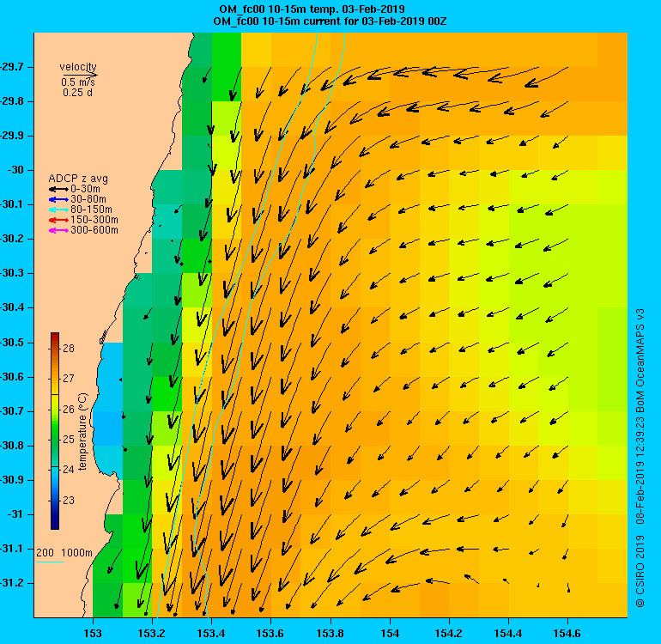Click the '-29.9' latitude axis label
This screenshot has width=661, height=644.
tap(11, 136)
